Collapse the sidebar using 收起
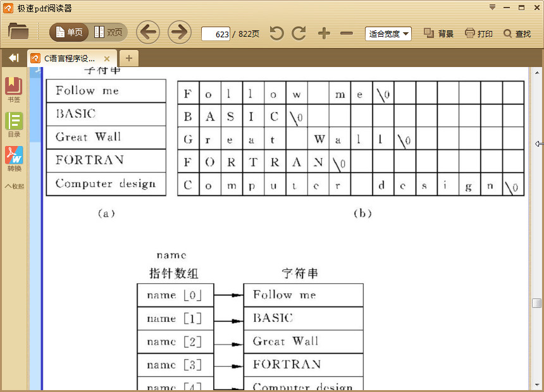Screen dimensions: 544x392 click(x=14, y=186)
